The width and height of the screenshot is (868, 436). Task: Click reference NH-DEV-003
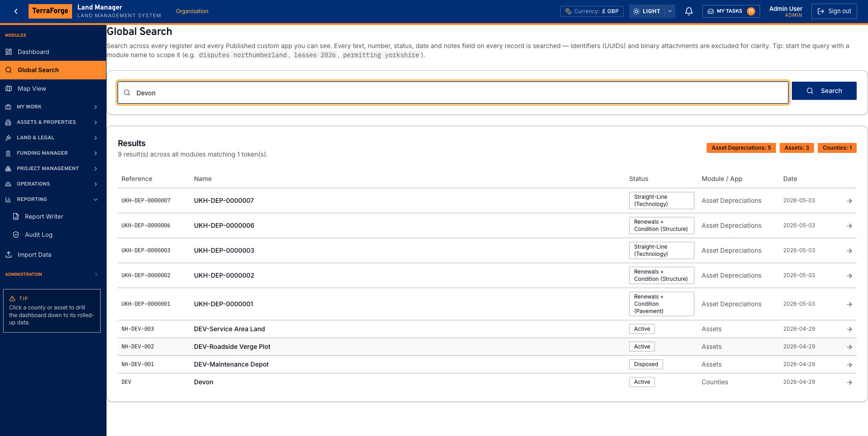coord(138,329)
